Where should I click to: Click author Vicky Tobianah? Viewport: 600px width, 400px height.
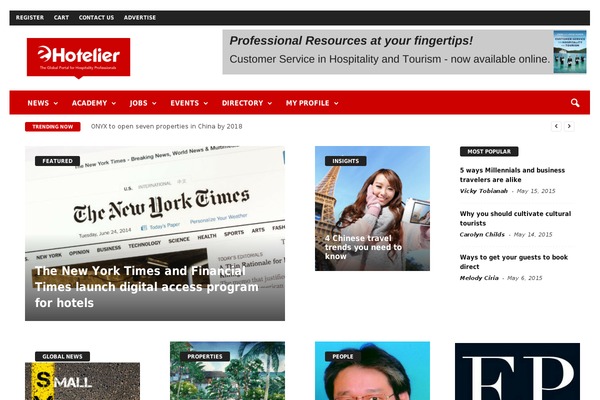point(484,191)
